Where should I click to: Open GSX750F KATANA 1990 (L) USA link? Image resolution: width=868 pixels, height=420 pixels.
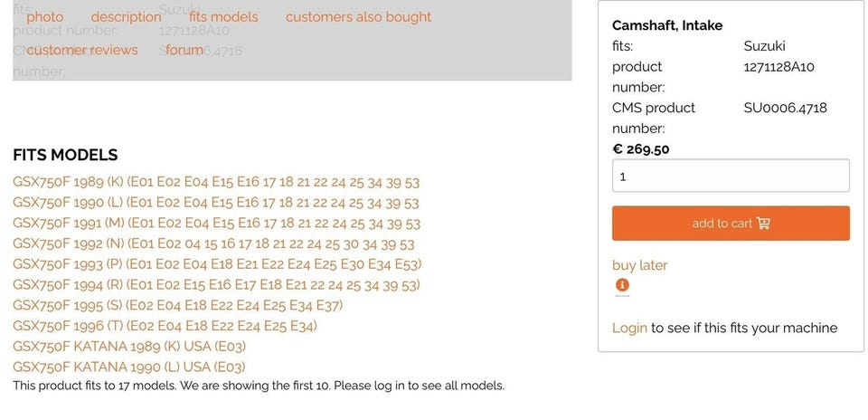[x=129, y=367]
